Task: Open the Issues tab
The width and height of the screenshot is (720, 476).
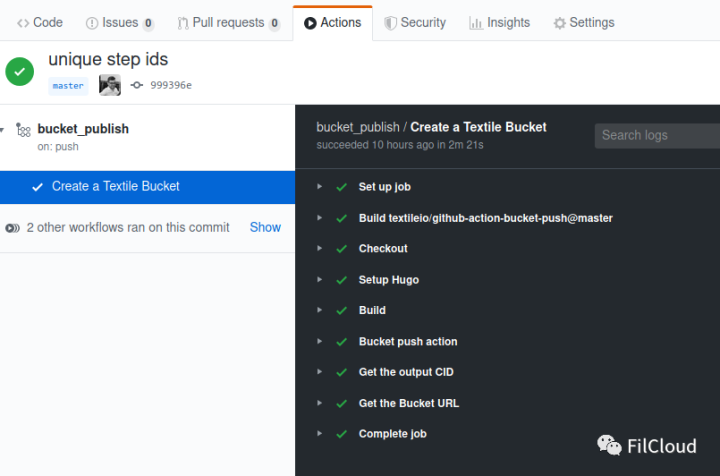Action: click(x=120, y=22)
